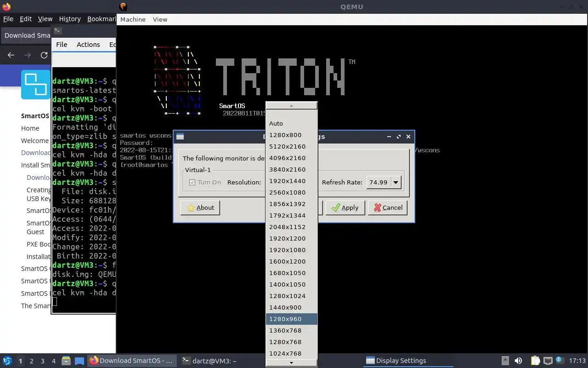Choose 1920x1200 resolution
Viewport: 588px width, 368px height.
(x=291, y=238)
